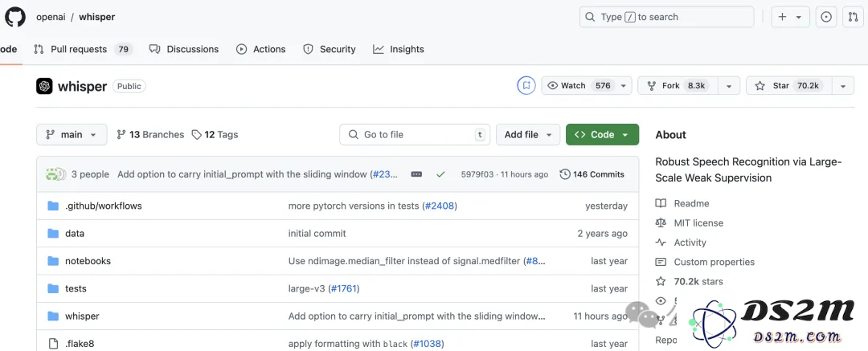Expand the Fork options dropdown arrow
Image resolution: width=868 pixels, height=351 pixels.
pyautogui.click(x=729, y=86)
